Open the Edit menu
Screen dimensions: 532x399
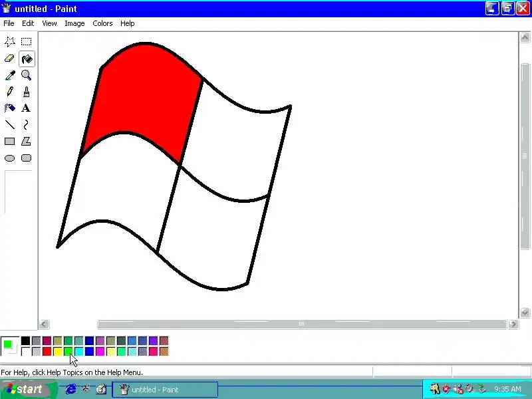click(x=28, y=23)
